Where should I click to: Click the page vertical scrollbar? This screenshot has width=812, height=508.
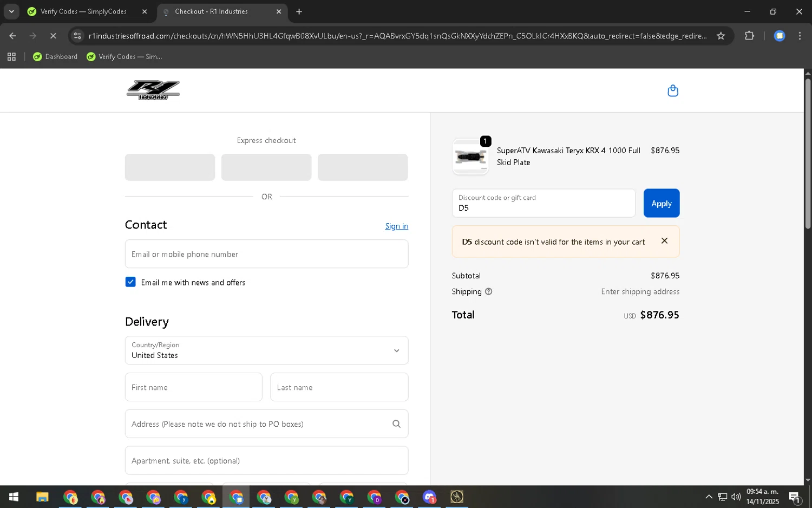pyautogui.click(x=808, y=154)
